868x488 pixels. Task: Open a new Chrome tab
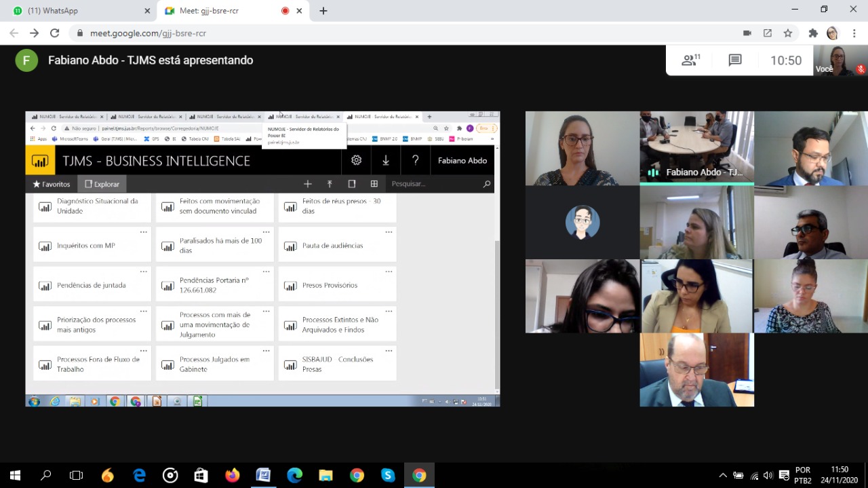click(323, 11)
